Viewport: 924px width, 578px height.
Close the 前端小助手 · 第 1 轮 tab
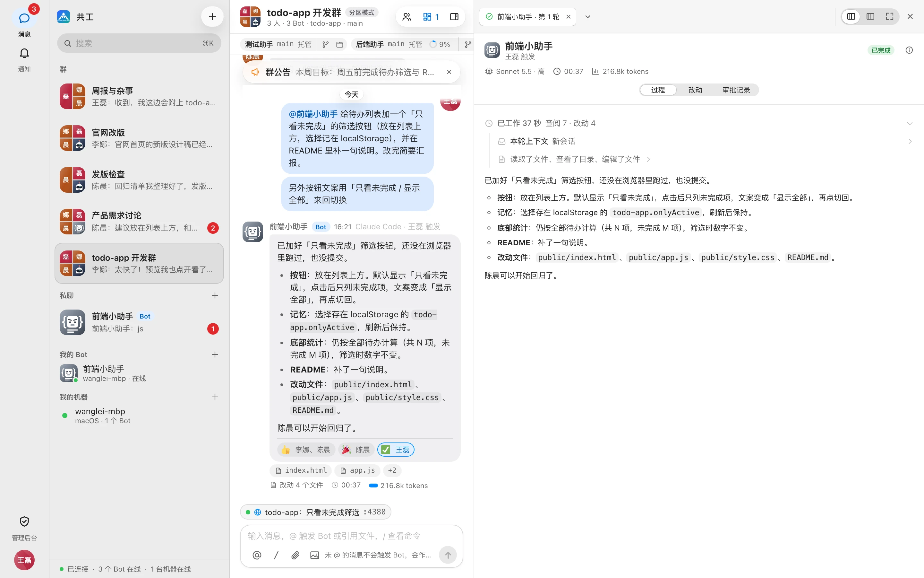(x=569, y=16)
